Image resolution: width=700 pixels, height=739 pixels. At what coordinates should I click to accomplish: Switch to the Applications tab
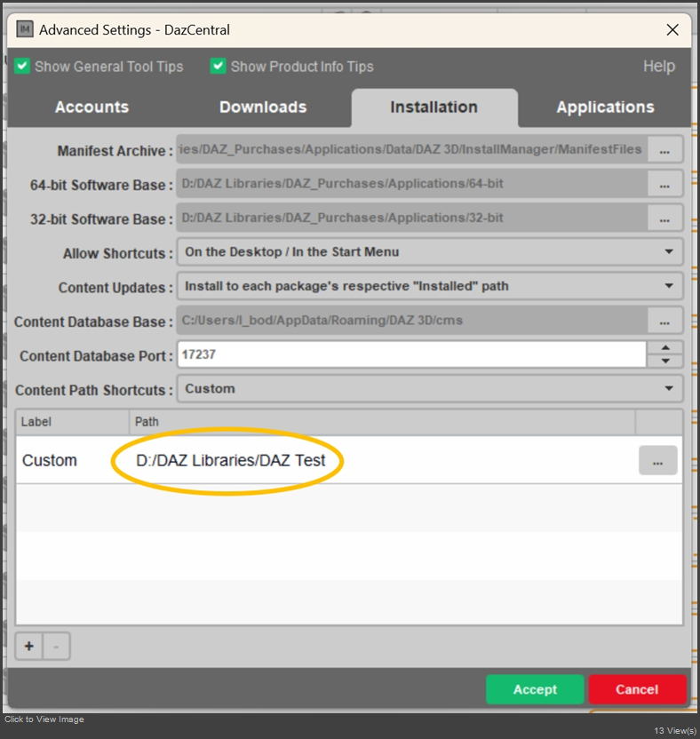605,107
